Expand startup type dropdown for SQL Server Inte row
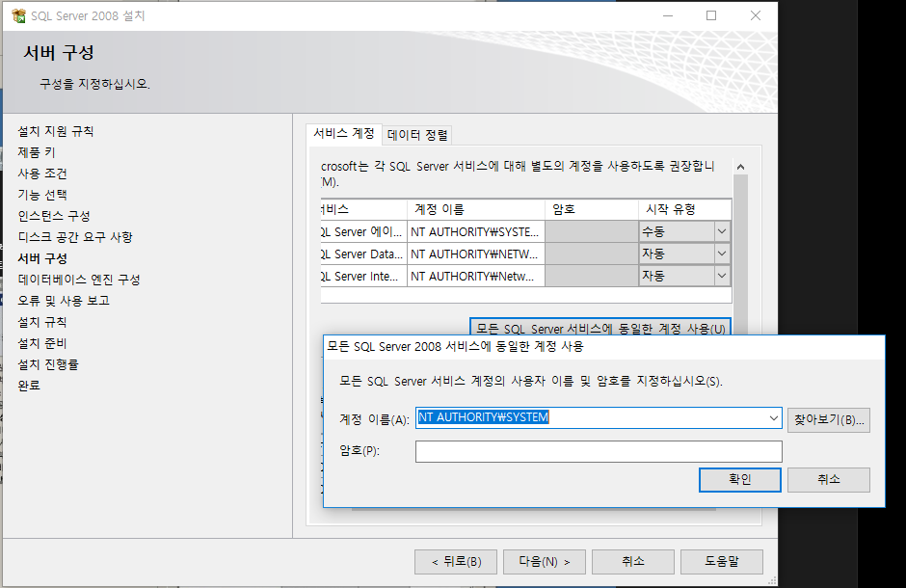Viewport: 906px width, 588px height. [722, 276]
